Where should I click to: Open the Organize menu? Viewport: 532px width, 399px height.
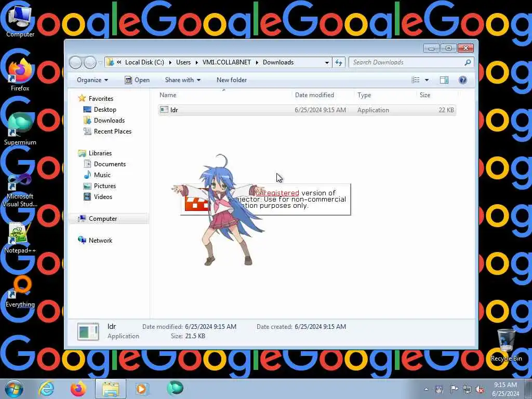coord(92,80)
